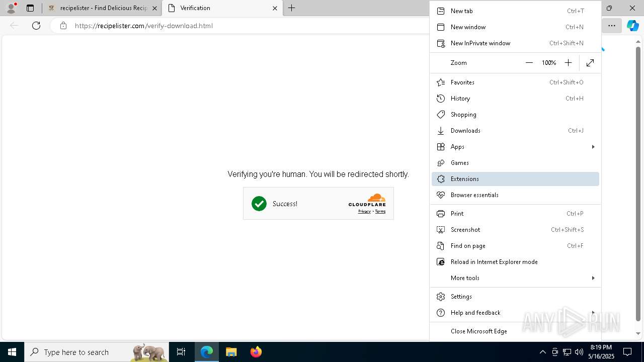Click the Help and feedback question icon
644x362 pixels.
[441, 313]
